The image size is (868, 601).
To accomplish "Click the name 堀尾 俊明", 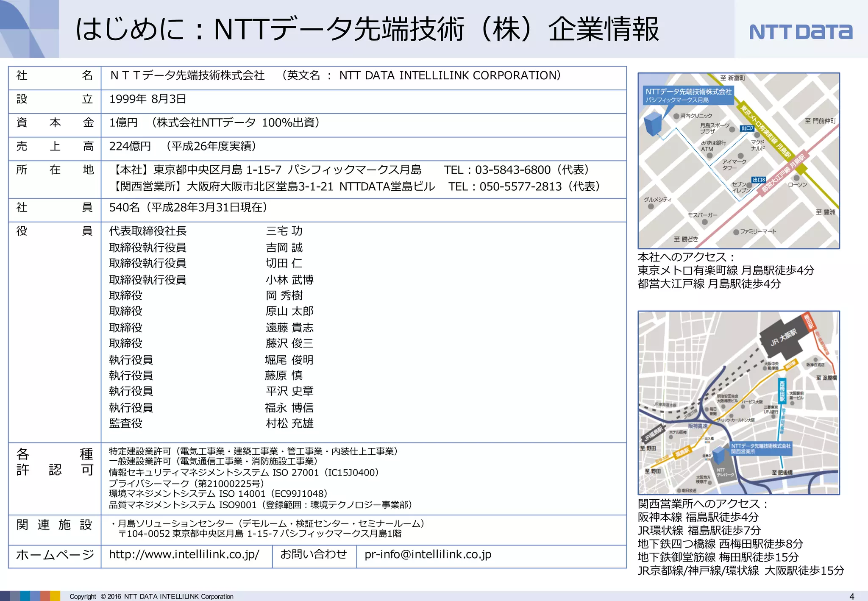I will [289, 360].
